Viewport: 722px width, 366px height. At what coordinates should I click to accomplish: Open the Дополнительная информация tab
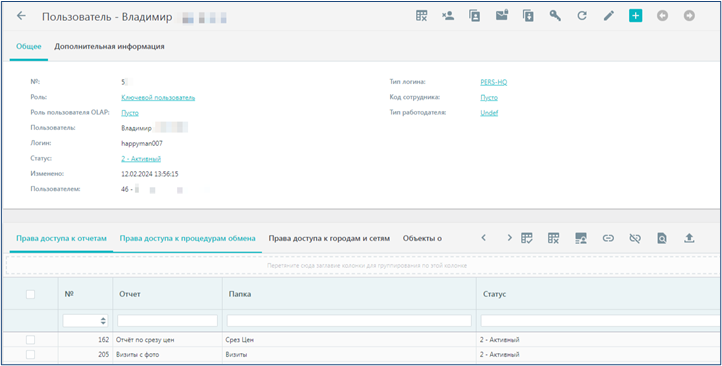[x=110, y=46]
